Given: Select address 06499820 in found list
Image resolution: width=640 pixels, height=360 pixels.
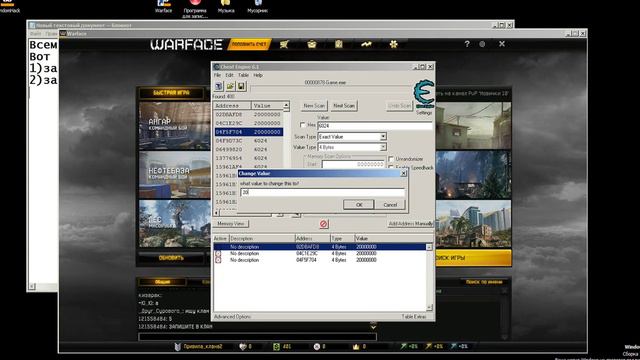Looking at the screenshot, I should (x=248, y=150).
